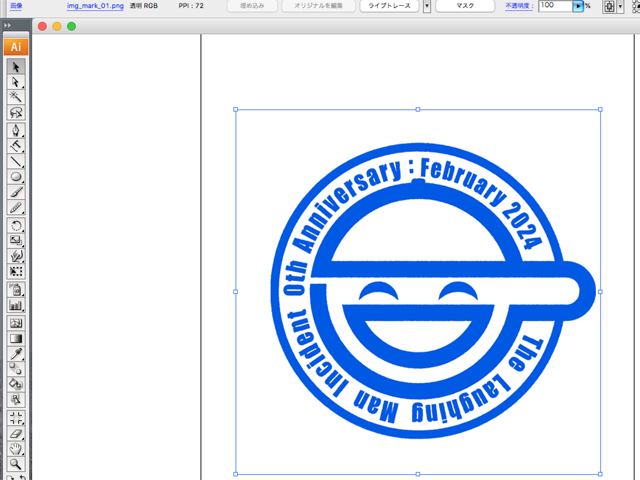Screen dimensions: 640x480
Task: Select the Gradient tool
Action: point(16,338)
